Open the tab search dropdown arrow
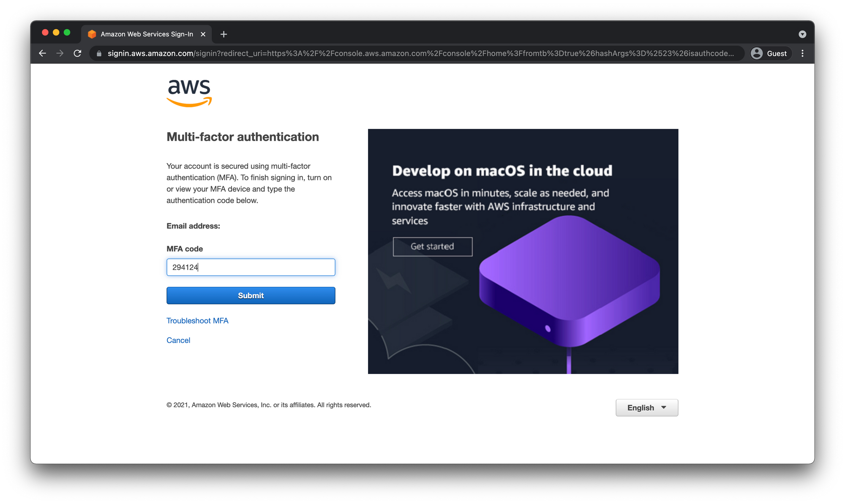 coord(802,34)
